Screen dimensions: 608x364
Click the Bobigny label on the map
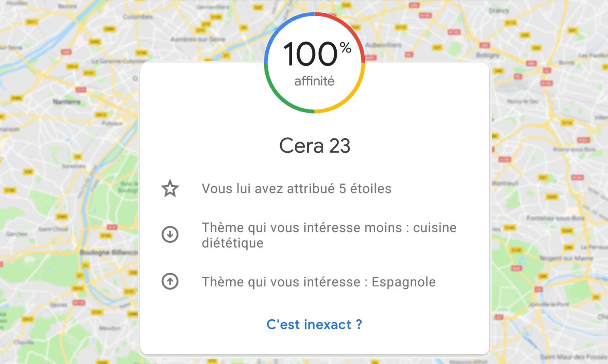click(488, 55)
